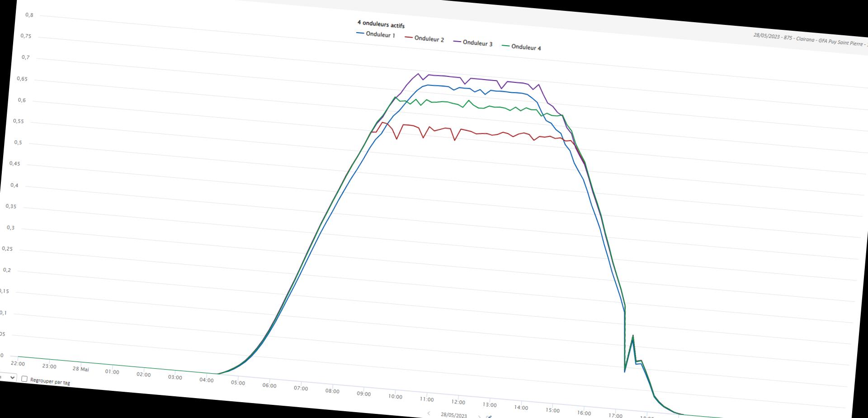Click the 28/05/2023 date selector below chart

coord(453,415)
